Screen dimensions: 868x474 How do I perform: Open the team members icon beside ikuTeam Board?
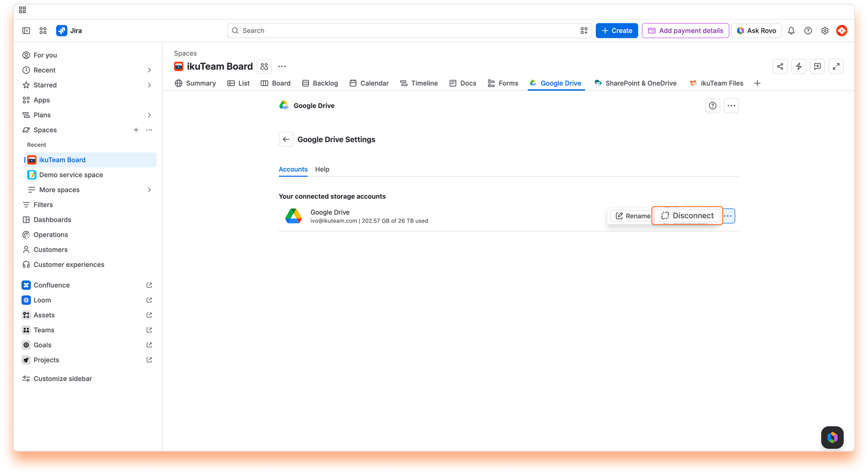point(264,66)
